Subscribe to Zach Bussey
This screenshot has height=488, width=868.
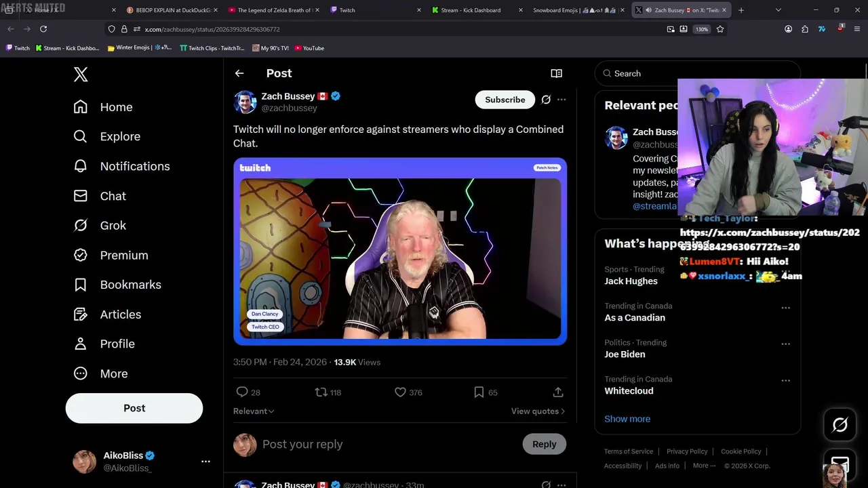tap(505, 100)
